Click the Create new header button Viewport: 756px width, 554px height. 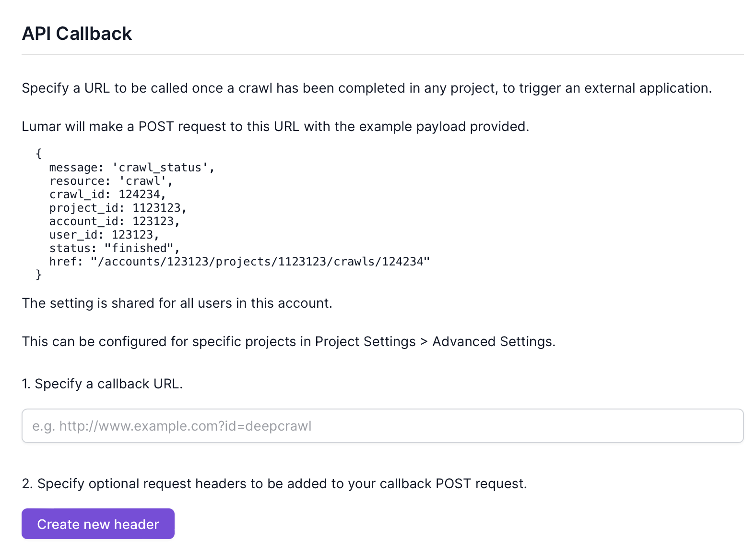tap(98, 524)
